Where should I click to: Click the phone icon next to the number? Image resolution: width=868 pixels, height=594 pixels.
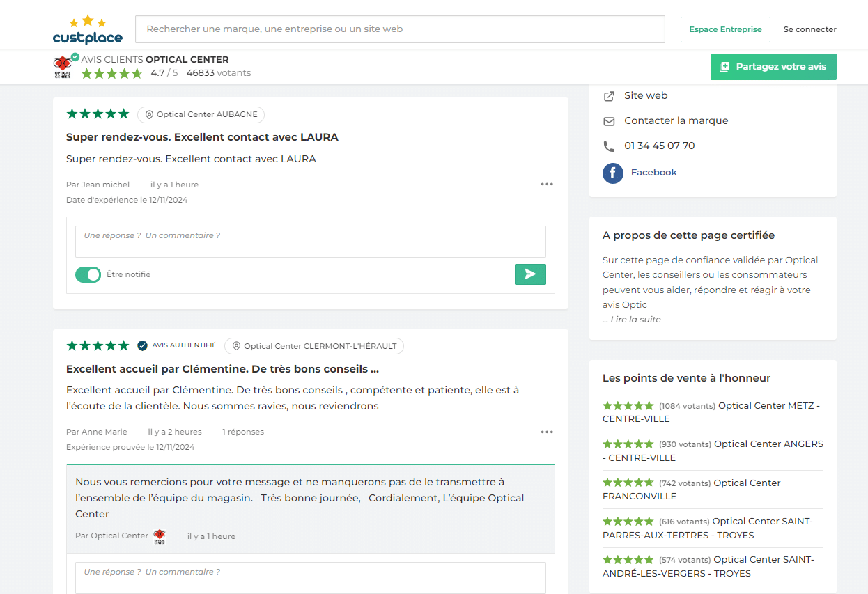609,146
